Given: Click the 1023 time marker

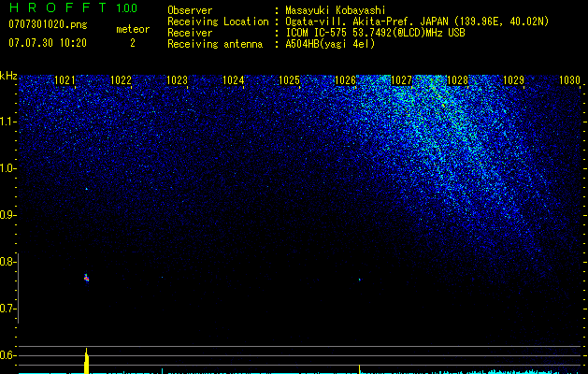Looking at the screenshot, I should tap(177, 80).
